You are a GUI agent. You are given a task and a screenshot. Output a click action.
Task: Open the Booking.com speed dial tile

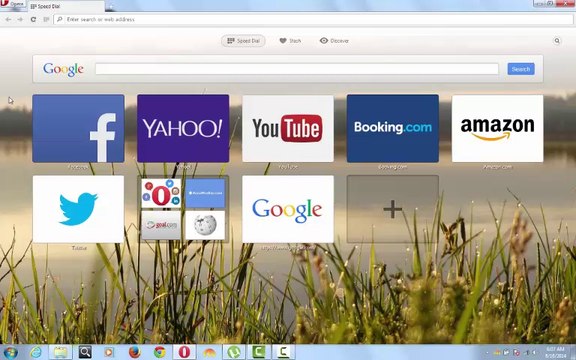(393, 128)
